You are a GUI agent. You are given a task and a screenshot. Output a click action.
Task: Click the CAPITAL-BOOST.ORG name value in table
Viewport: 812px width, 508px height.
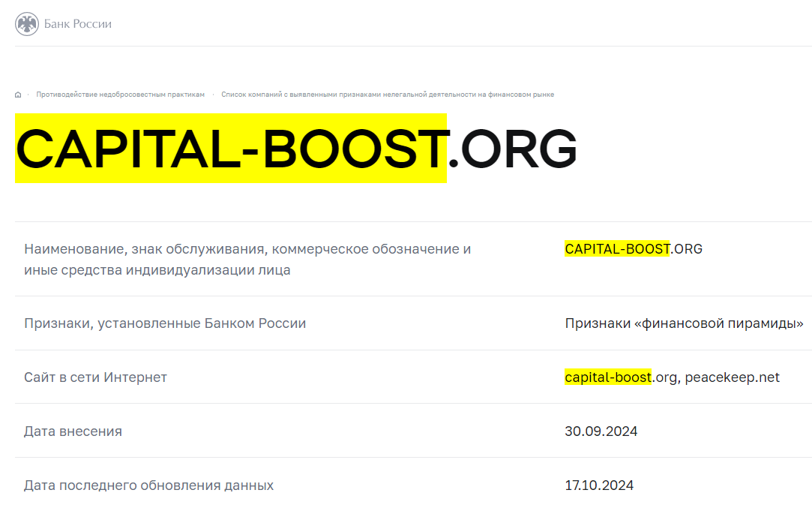point(634,249)
